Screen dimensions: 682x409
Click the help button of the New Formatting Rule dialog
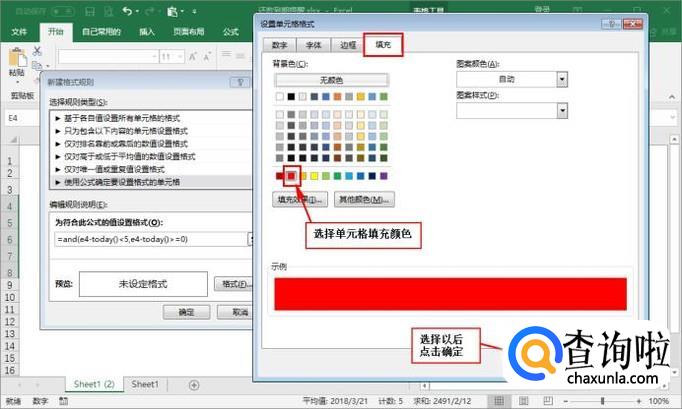[240, 82]
